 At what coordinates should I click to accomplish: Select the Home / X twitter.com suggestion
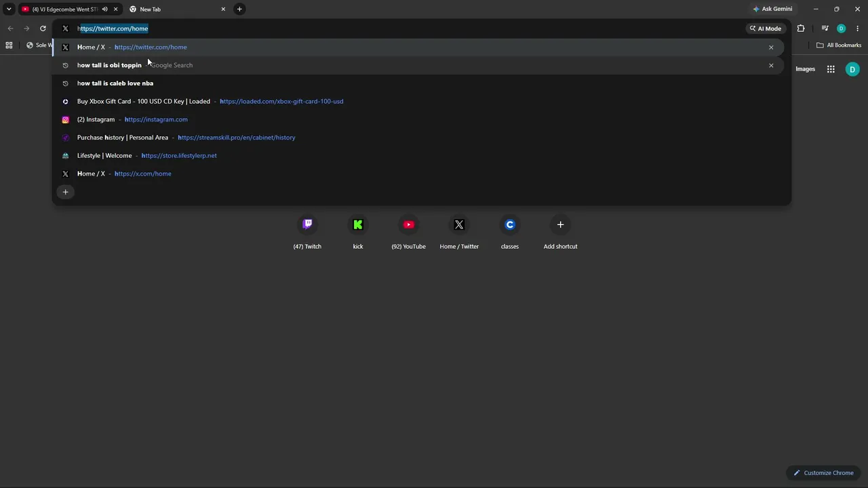tap(418, 47)
